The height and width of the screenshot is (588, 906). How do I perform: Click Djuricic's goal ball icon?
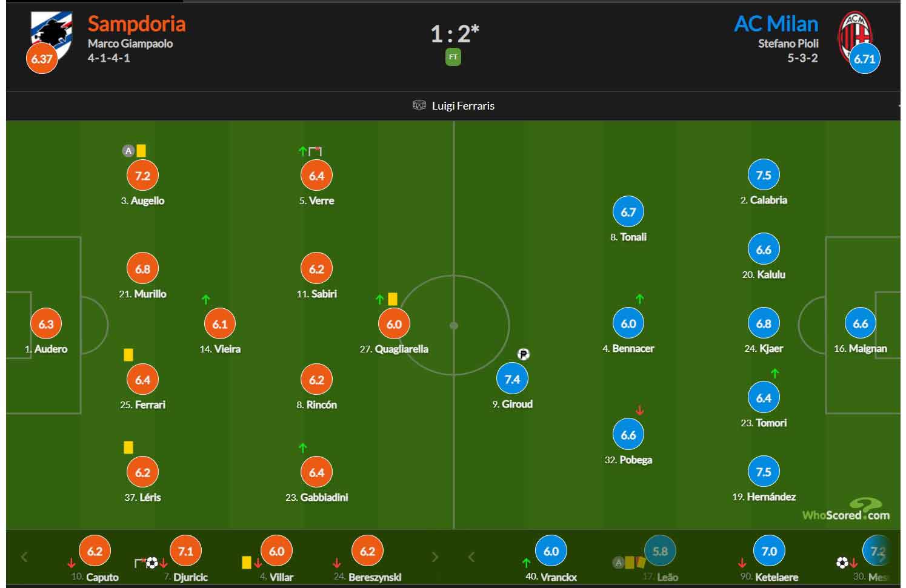(152, 563)
